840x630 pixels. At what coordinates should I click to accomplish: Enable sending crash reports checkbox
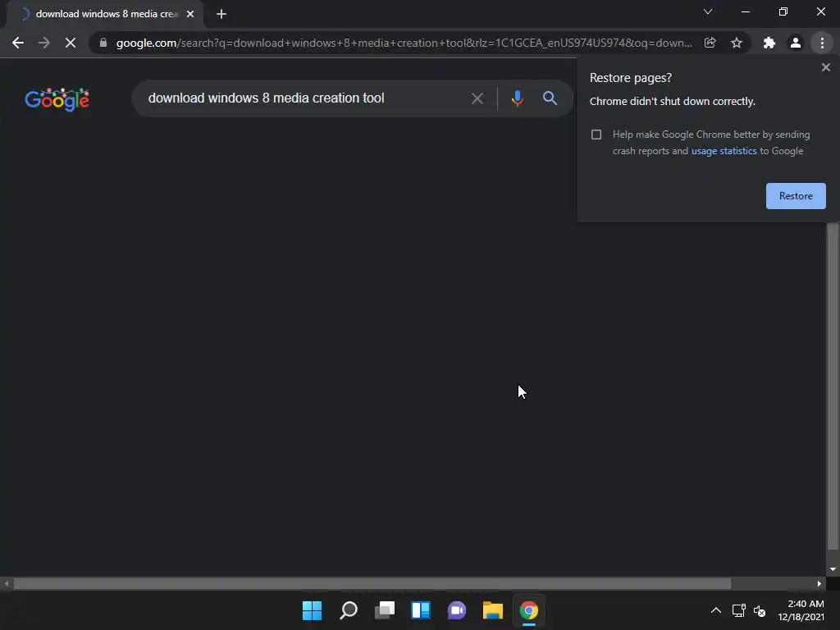click(596, 135)
